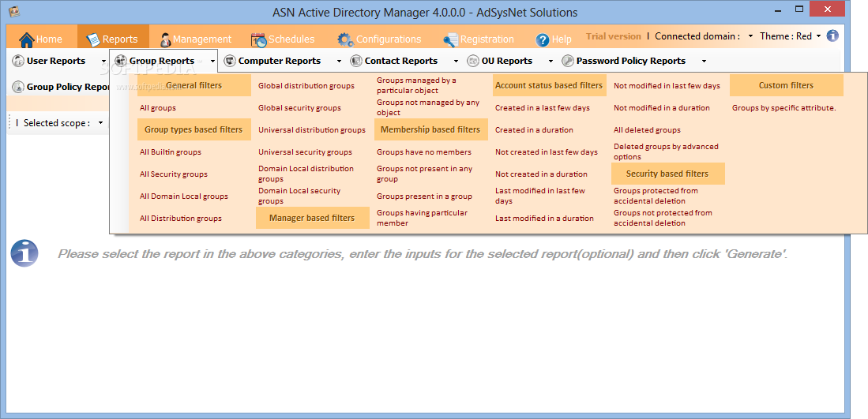Click the Computer Reports icon
The image size is (868, 419).
pyautogui.click(x=230, y=61)
